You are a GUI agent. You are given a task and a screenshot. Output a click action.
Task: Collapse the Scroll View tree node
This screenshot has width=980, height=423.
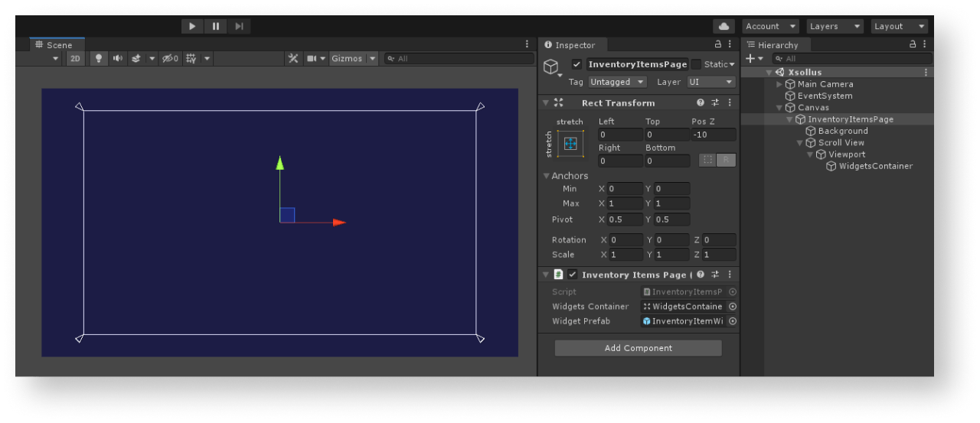(x=801, y=142)
